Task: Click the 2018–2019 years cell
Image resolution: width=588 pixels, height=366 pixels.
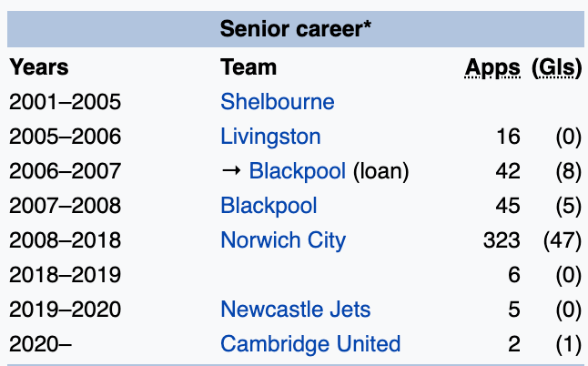Action: tap(65, 275)
